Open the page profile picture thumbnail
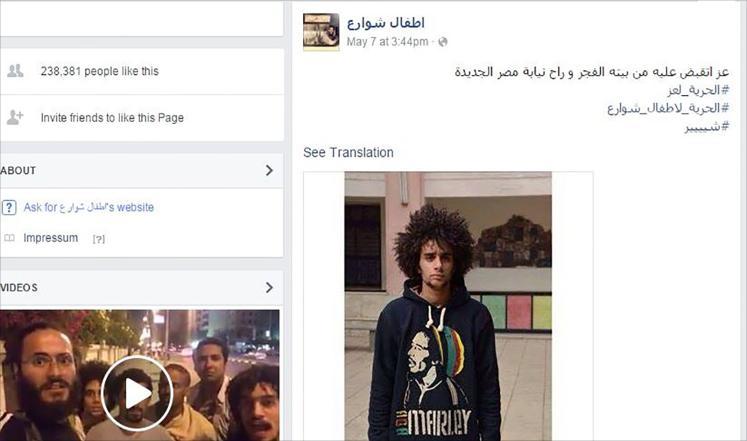Viewport: 747px width, 441px height. click(321, 31)
